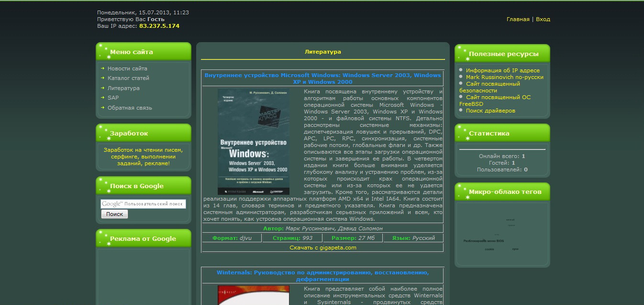The height and width of the screenshot is (305, 644).
Task: Open Сайт посвященный безопасности link
Action: point(489,87)
